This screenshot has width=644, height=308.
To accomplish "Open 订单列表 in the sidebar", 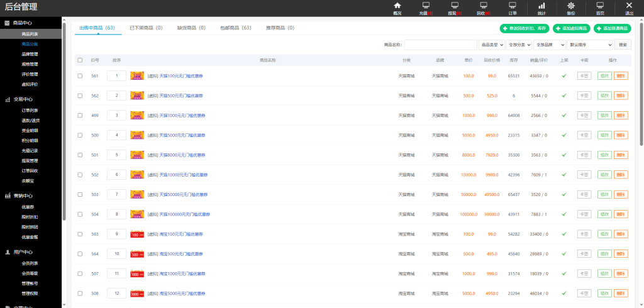I will (x=30, y=111).
